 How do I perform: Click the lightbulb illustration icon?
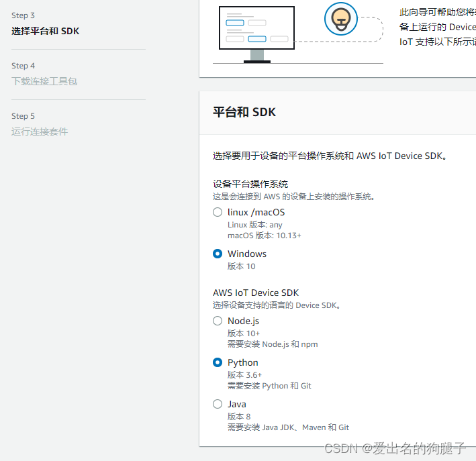click(x=340, y=19)
